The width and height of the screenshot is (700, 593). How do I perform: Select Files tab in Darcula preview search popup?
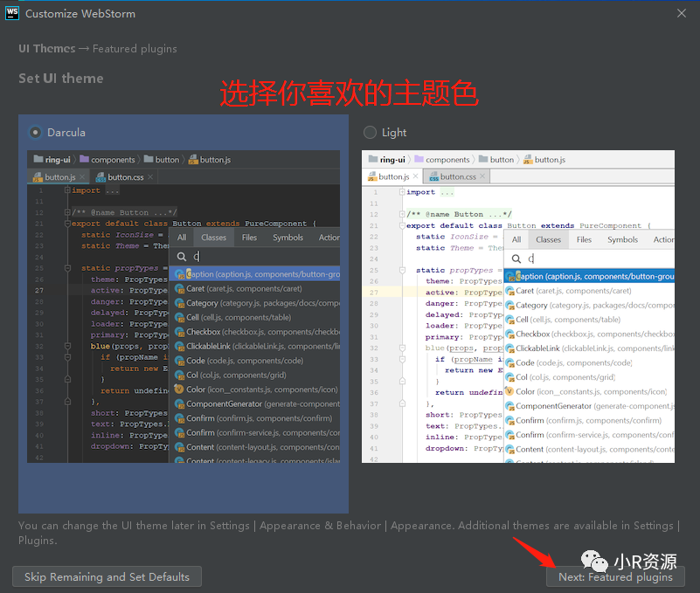pyautogui.click(x=249, y=238)
